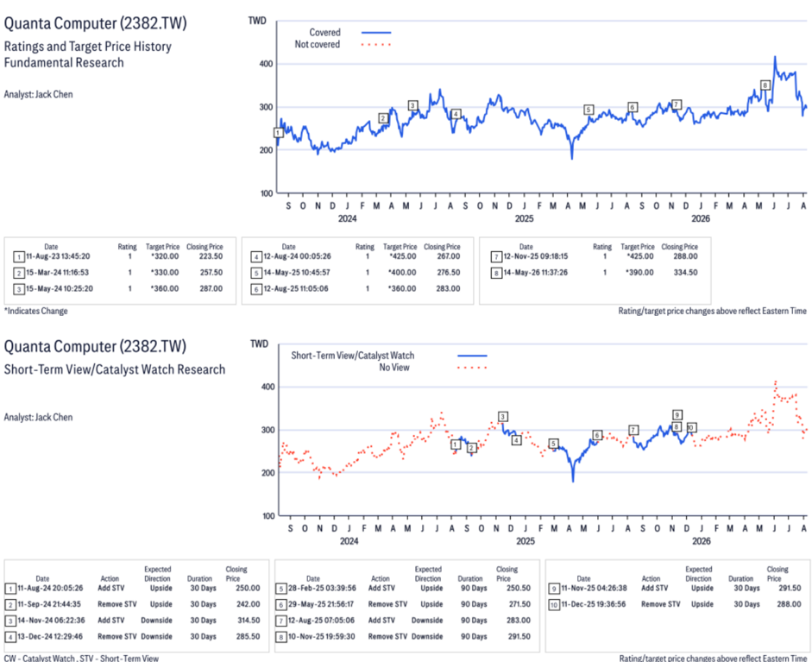The height and width of the screenshot is (662, 812).
Task: Select the STV date '11-Dec-25 19:36:56'
Action: point(594,604)
